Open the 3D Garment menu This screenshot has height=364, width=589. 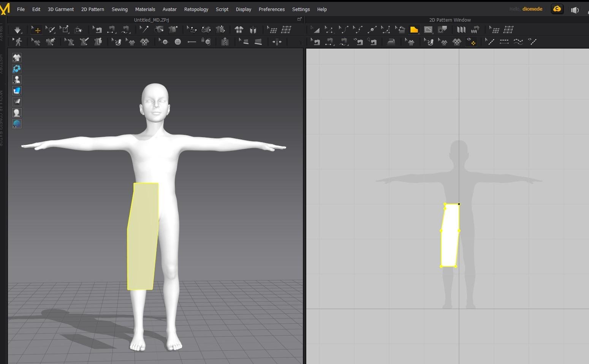[60, 9]
